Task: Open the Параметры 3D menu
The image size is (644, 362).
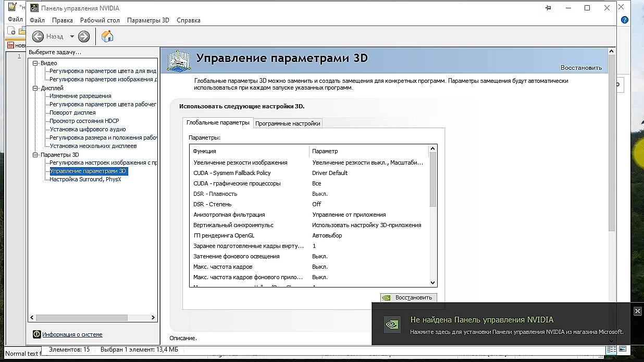Action: [x=148, y=20]
